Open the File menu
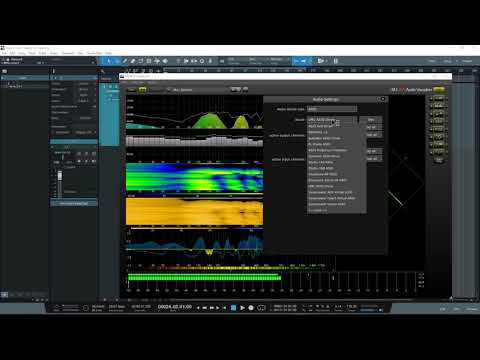The height and width of the screenshot is (360, 480). (4, 53)
